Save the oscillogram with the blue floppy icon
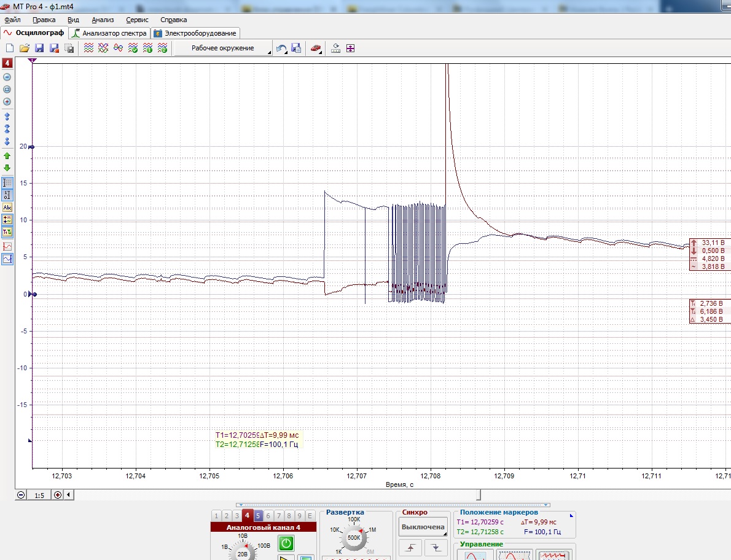 tap(39, 48)
